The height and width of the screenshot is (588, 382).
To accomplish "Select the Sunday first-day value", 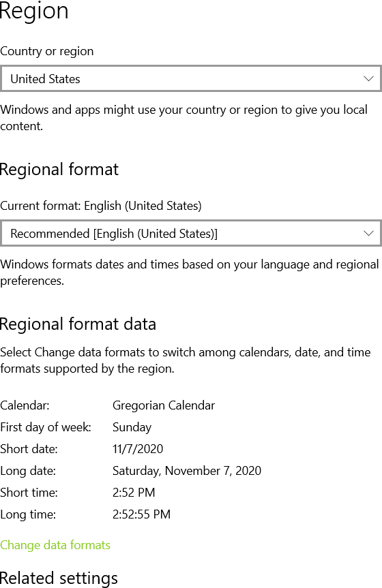I will (x=132, y=427).
